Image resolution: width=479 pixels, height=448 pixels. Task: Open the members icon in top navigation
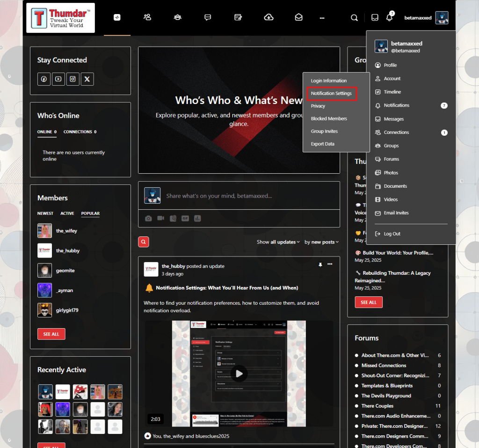(147, 17)
